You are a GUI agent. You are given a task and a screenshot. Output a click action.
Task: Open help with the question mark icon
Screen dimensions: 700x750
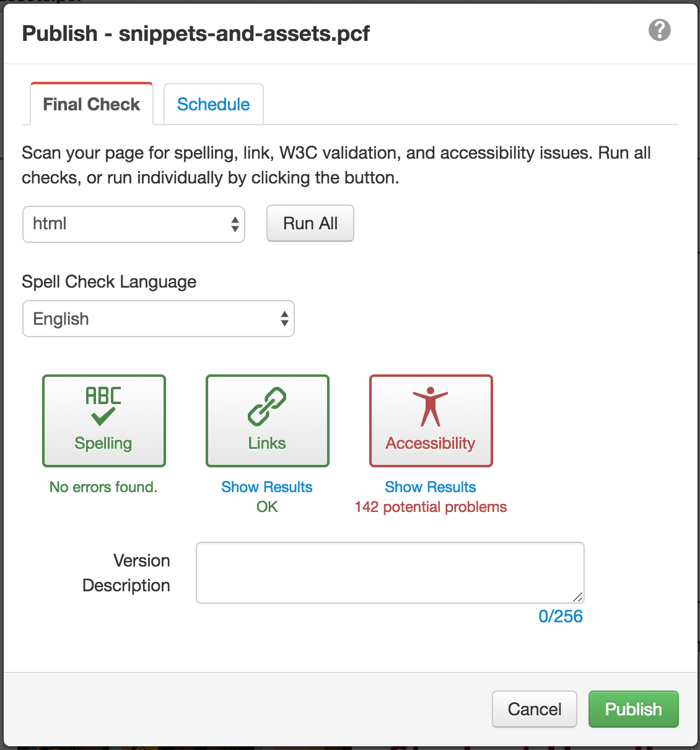pyautogui.click(x=659, y=30)
